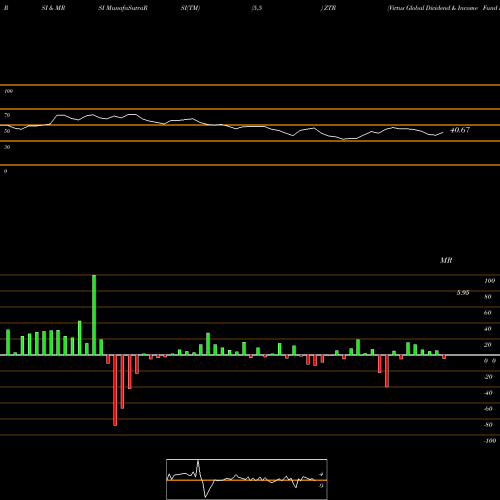Click the 'SI MunafaSutraR' header text
The height and width of the screenshot is (500, 500).
(123, 8)
